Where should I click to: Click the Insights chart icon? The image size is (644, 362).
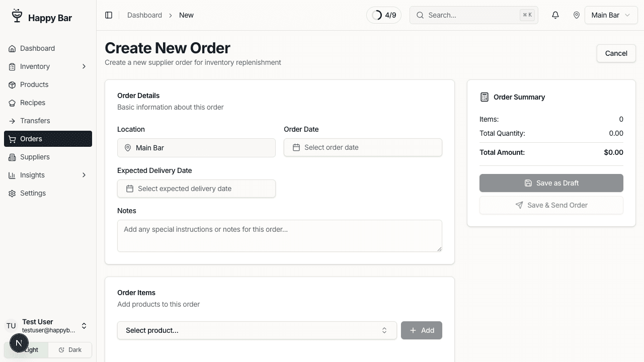(x=12, y=175)
